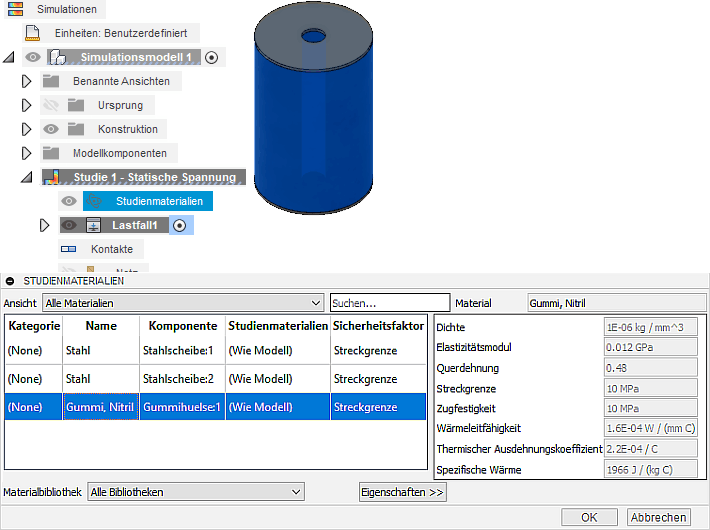
Task: Toggle visibility of Konstruktion folder
Action: (x=51, y=129)
